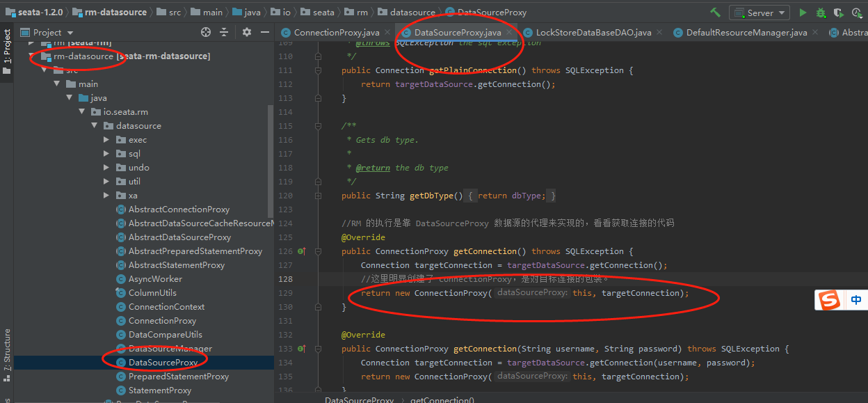The height and width of the screenshot is (403, 868).
Task: Toggle the Chinese input mode indicator
Action: tap(856, 300)
